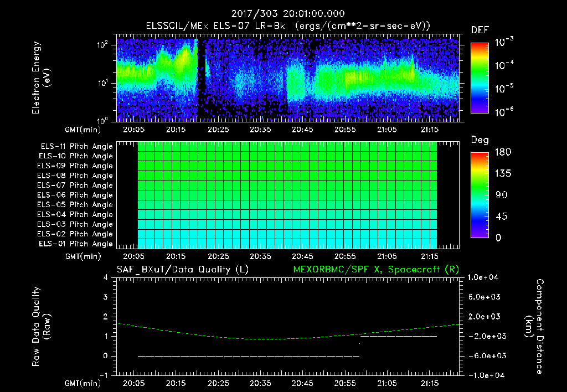Click the ELS-02 Pitch Angle row label
The width and height of the screenshot is (567, 392).
pyautogui.click(x=75, y=234)
